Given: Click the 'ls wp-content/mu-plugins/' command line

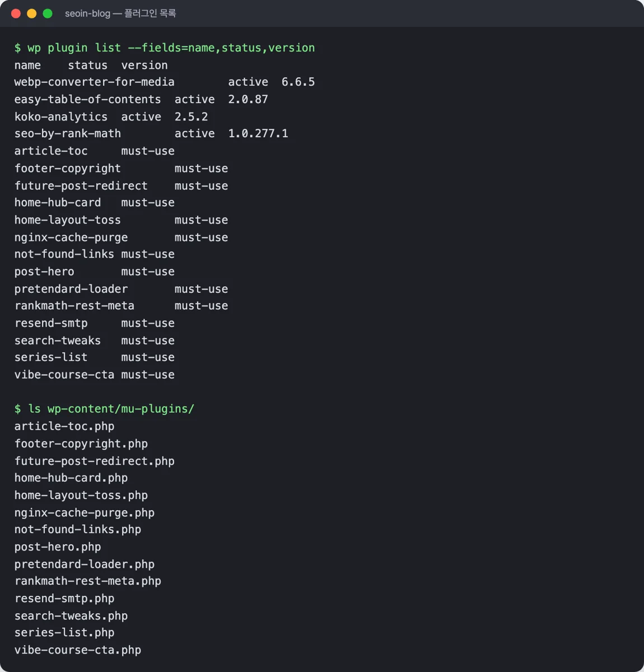Looking at the screenshot, I should click(x=111, y=409).
